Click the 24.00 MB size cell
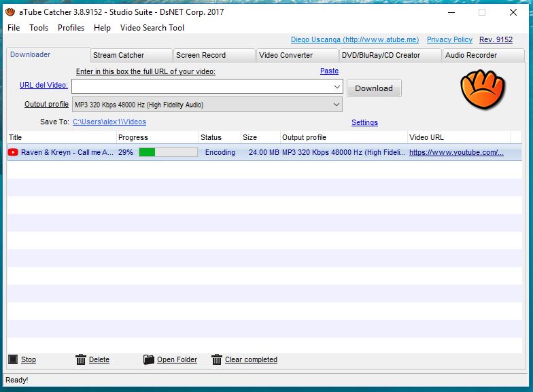The height and width of the screenshot is (392, 533). point(264,152)
